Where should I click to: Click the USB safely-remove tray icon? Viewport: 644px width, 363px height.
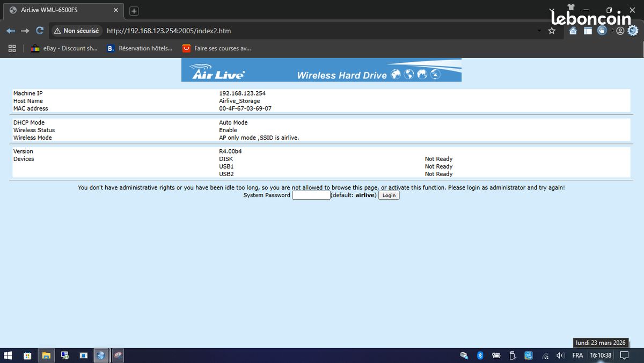[512, 355]
